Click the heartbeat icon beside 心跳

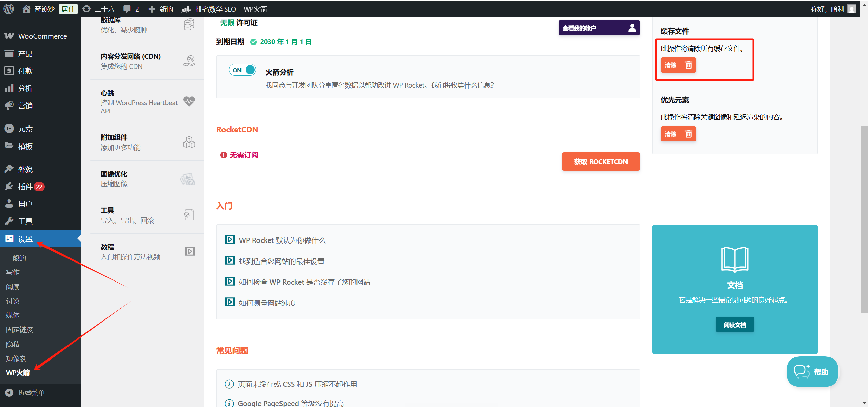189,101
